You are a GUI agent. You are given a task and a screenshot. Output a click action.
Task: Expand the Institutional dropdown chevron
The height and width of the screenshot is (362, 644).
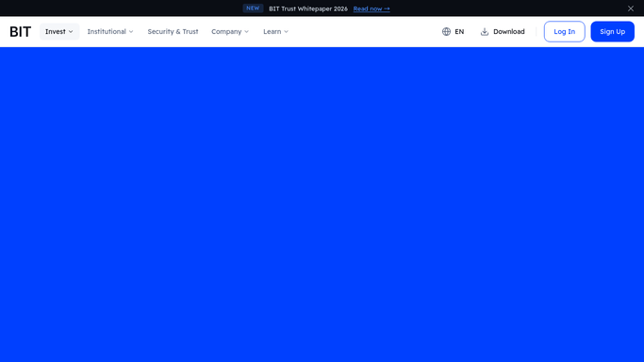[x=131, y=32]
